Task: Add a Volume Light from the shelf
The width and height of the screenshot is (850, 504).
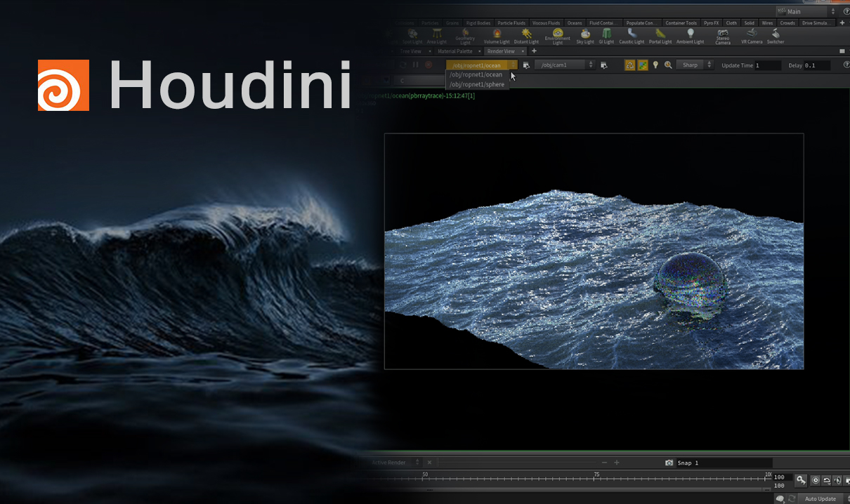Action: (497, 36)
